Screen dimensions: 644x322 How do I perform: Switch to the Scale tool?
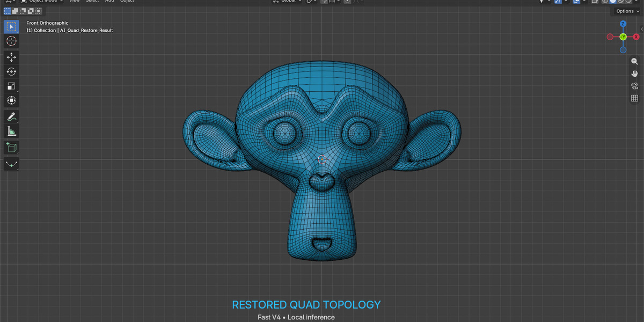[11, 86]
